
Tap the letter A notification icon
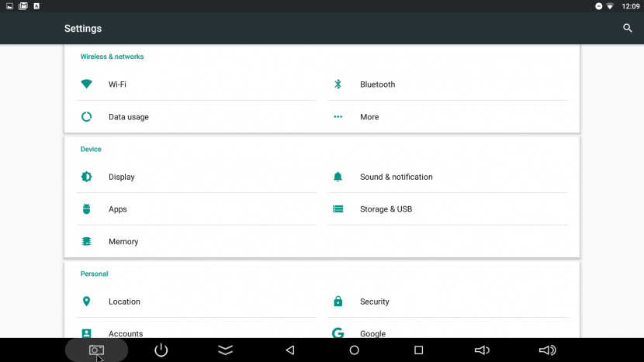[36, 5]
